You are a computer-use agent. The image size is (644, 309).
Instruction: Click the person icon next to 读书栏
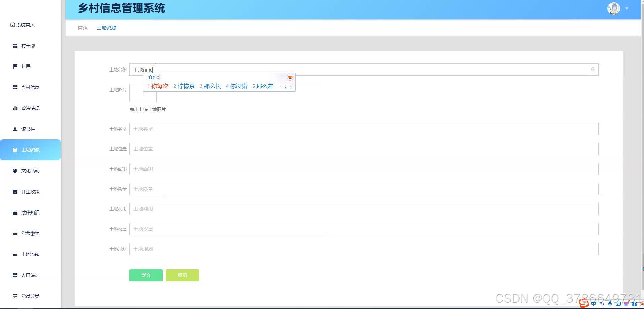[x=15, y=129]
